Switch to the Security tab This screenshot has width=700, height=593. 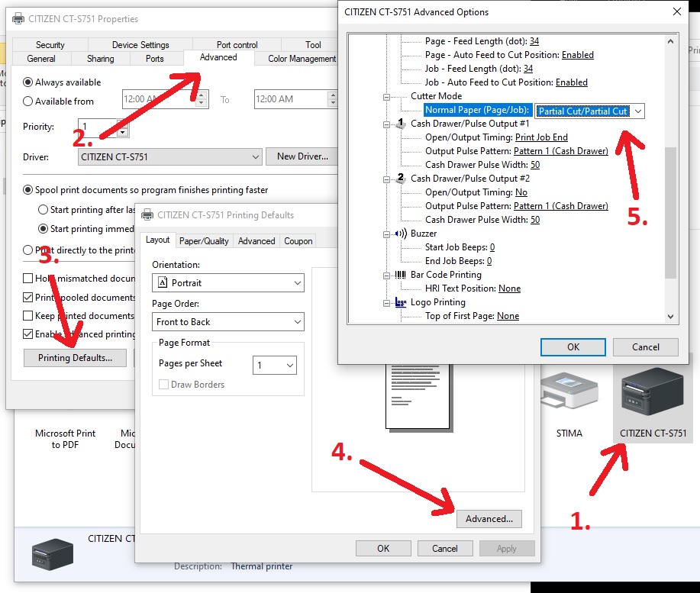pyautogui.click(x=50, y=44)
